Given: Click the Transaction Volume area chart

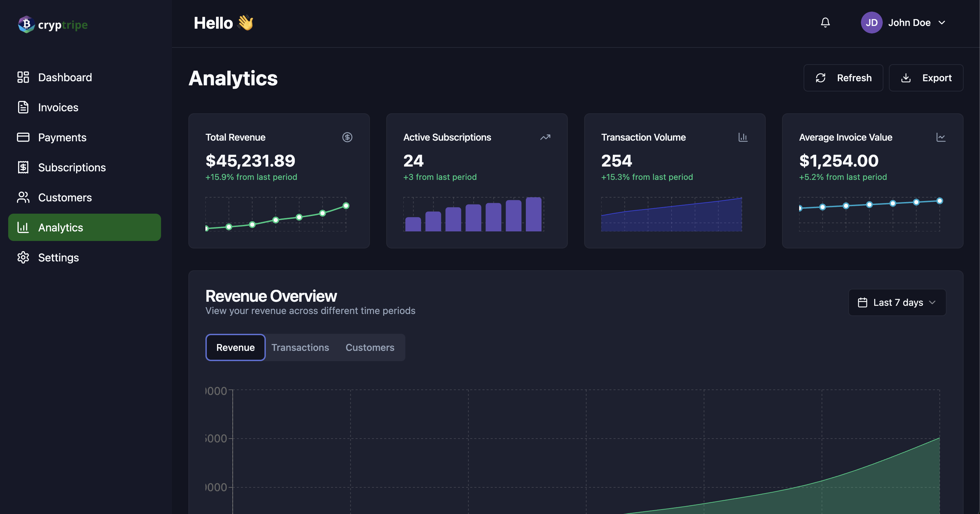Looking at the screenshot, I should pos(672,214).
